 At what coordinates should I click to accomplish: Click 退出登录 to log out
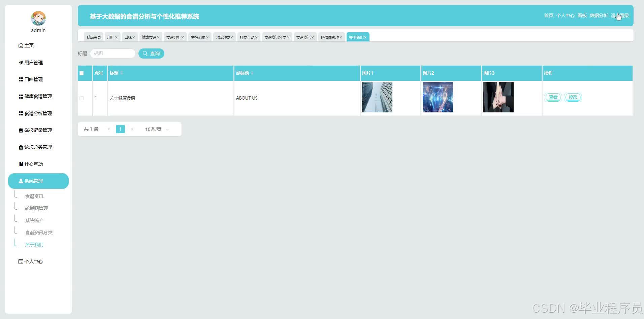coord(620,15)
